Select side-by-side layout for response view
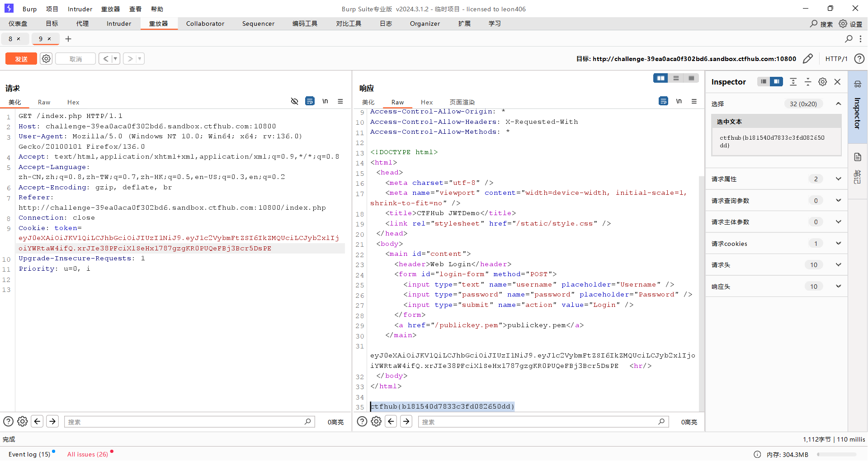868x461 pixels. 660,78
